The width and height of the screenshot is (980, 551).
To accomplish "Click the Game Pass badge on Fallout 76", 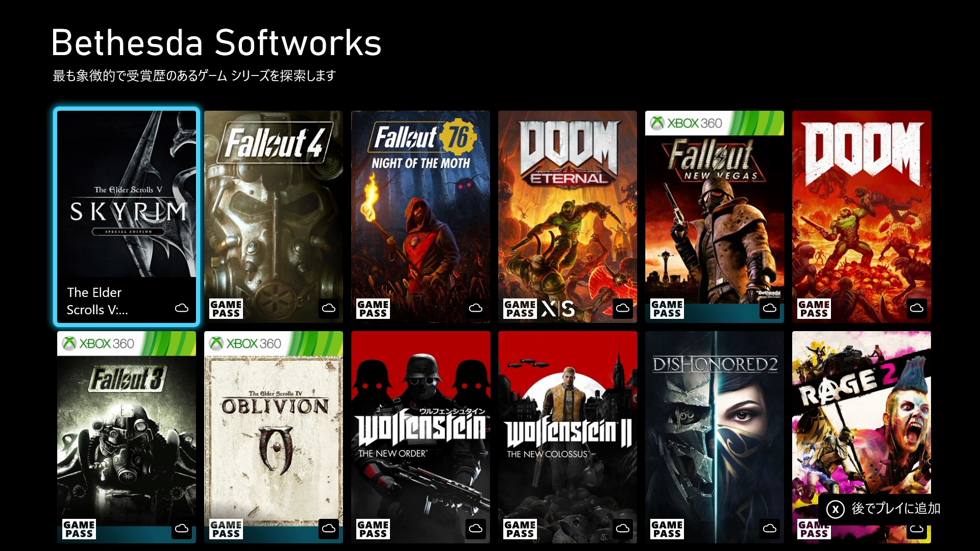I will [x=373, y=309].
